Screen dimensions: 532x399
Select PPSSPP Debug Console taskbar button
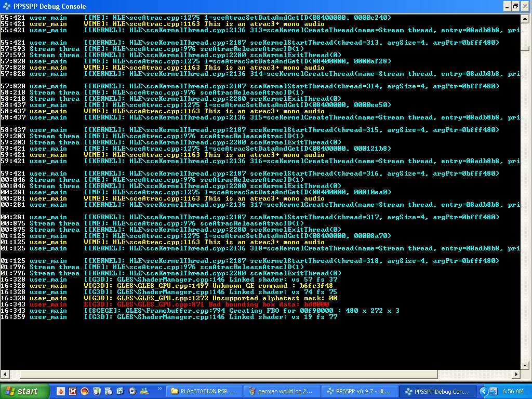pos(437,391)
